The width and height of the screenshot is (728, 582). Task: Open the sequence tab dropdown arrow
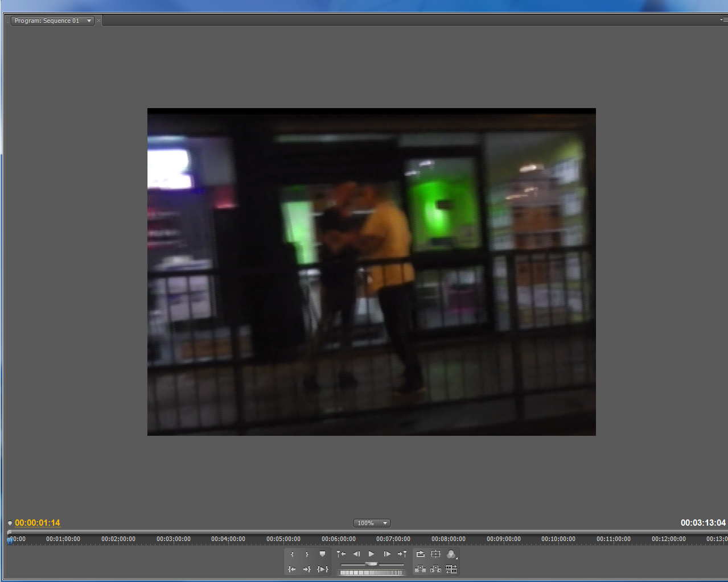[x=89, y=20]
